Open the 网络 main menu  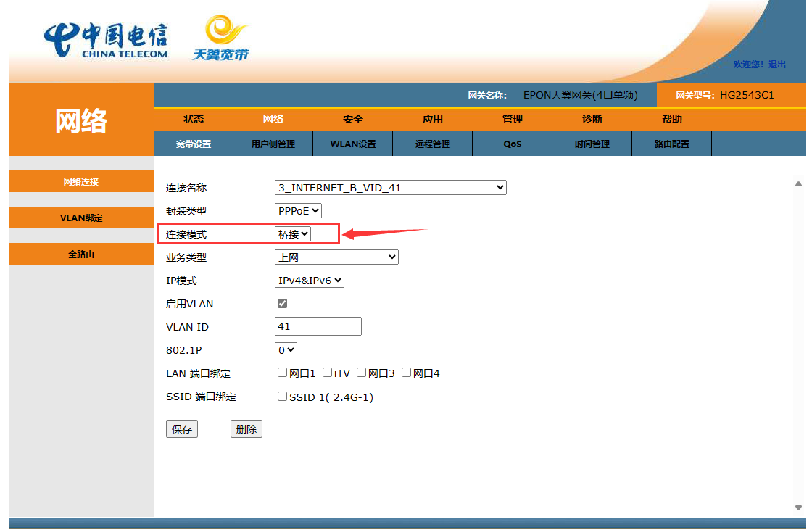[x=273, y=119]
